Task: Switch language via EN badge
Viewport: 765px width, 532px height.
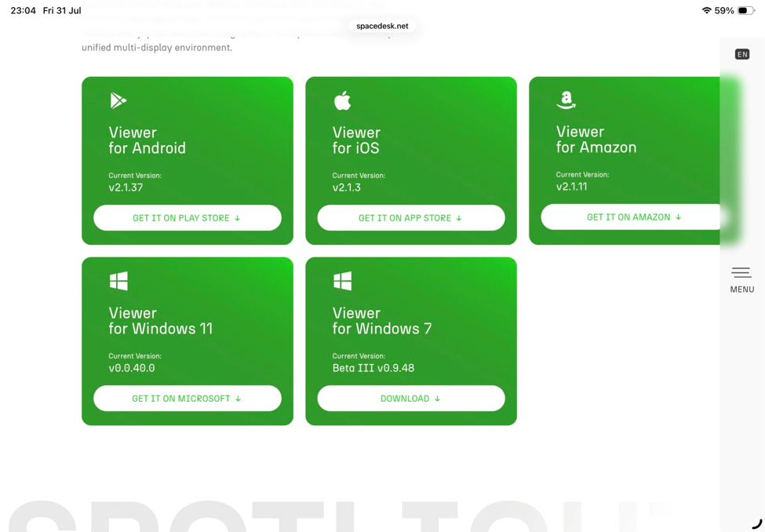Action: pos(742,54)
